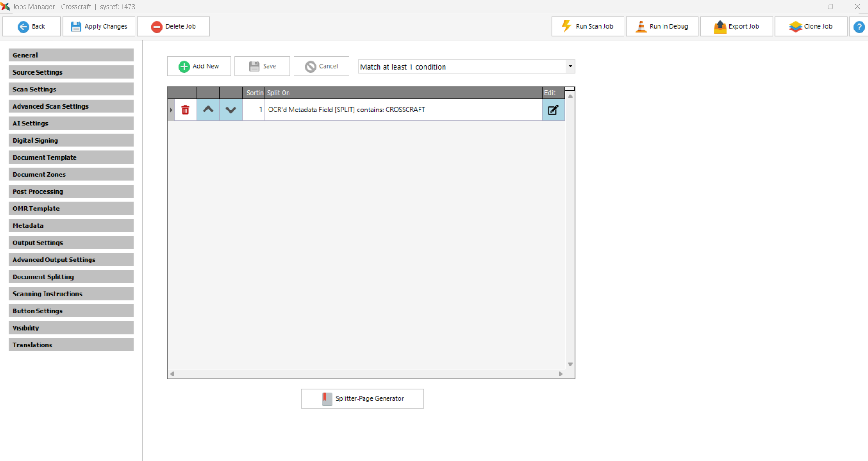Viewport: 868px width, 461px height.
Task: Open the edit pencil icon for the CROSSCRAFT rule
Action: (x=553, y=110)
